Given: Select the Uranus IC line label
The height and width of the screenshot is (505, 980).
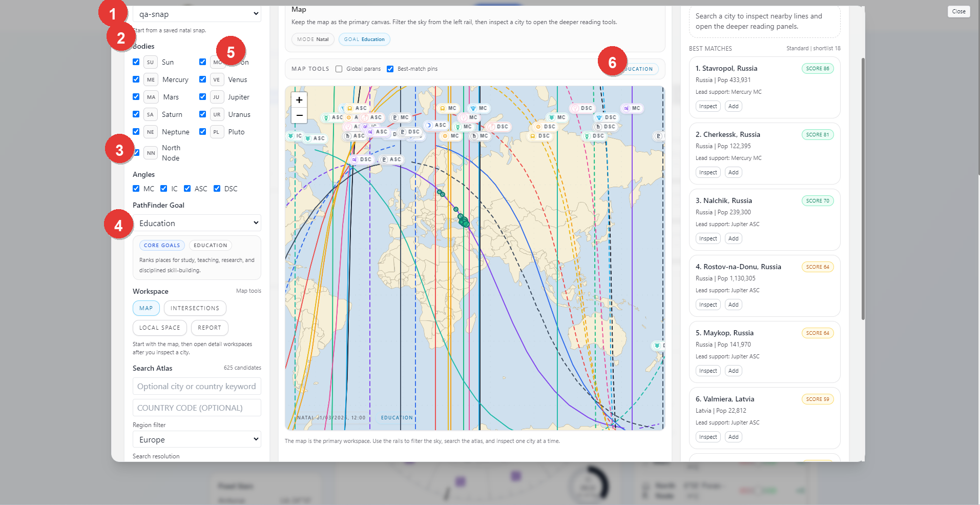Looking at the screenshot, I should coord(294,136).
